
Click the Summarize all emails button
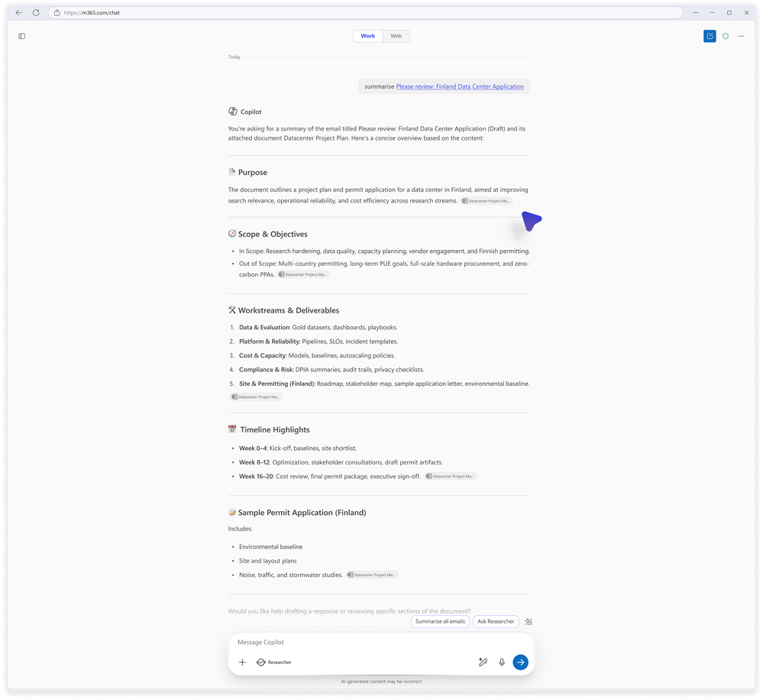click(440, 621)
